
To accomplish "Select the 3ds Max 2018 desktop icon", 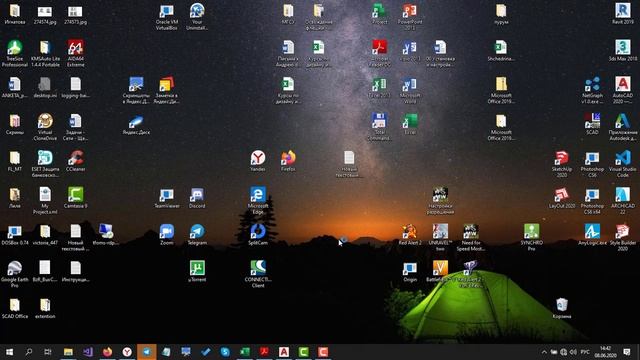I will (622, 51).
